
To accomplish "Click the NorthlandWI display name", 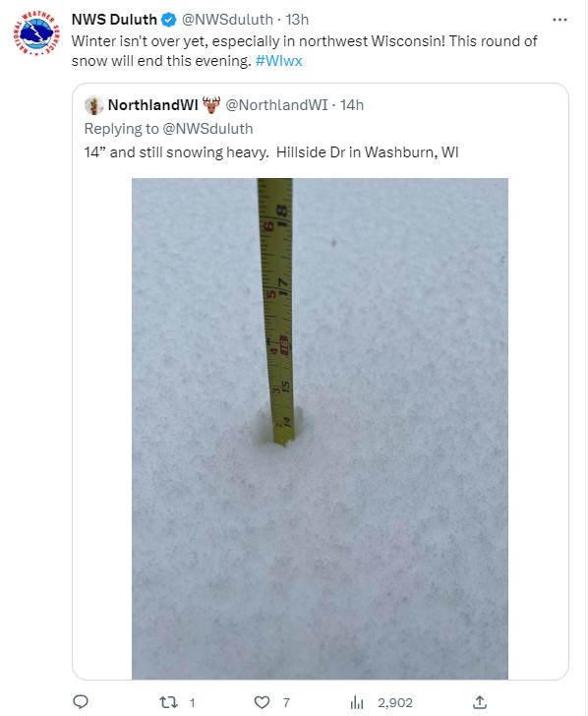I will tap(153, 105).
